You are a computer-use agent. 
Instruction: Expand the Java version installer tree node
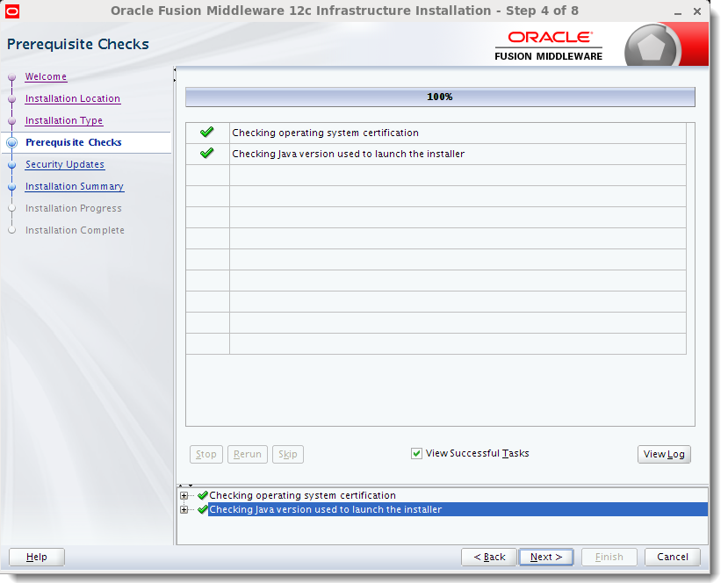point(184,509)
